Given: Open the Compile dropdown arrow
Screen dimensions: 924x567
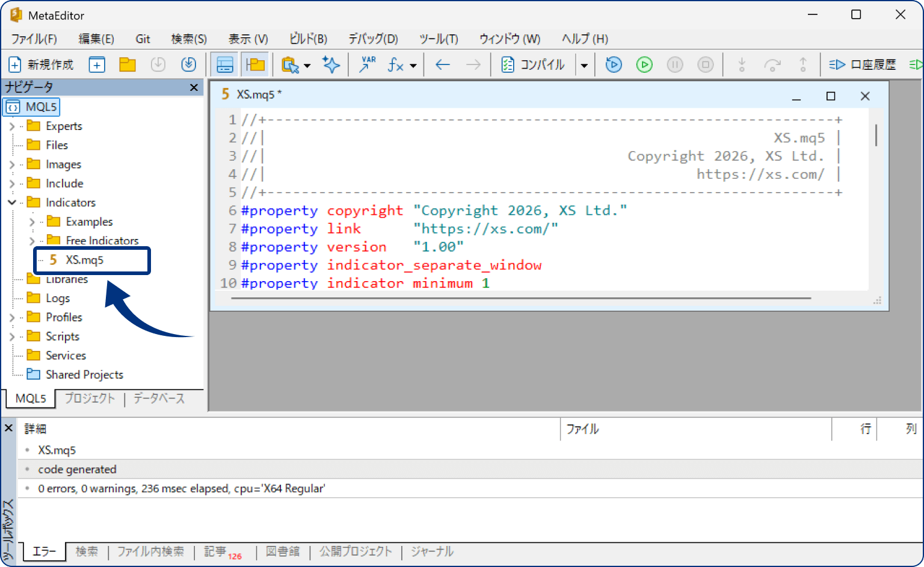Looking at the screenshot, I should (584, 65).
